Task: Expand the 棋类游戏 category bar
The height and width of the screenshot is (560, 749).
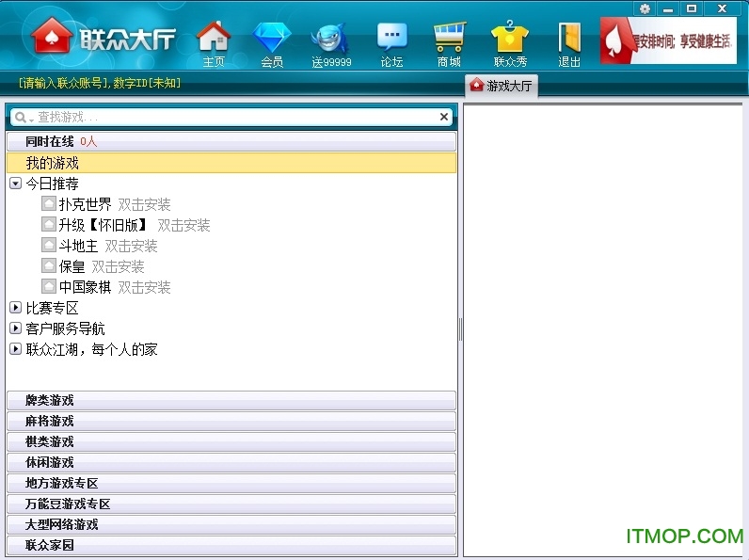Action: pyautogui.click(x=231, y=441)
